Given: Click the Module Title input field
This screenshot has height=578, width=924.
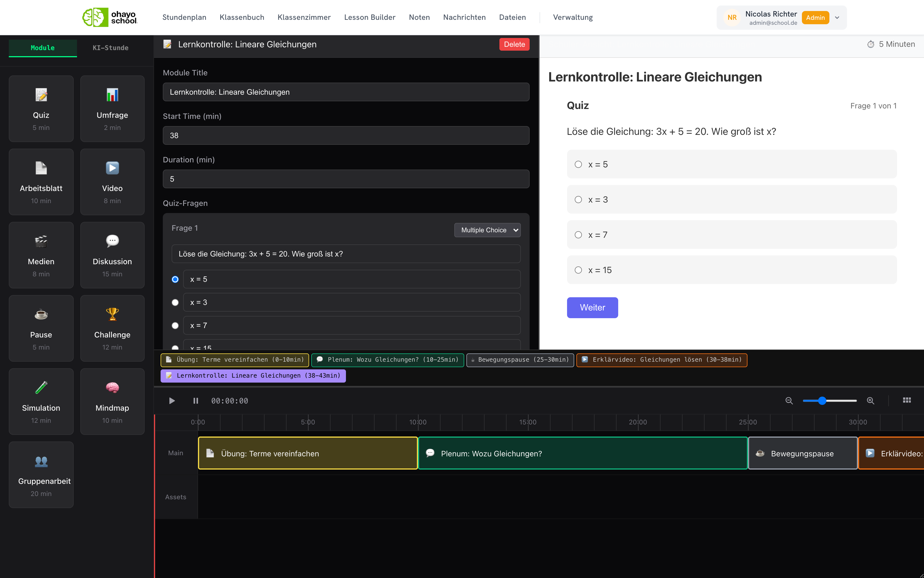Looking at the screenshot, I should [x=346, y=92].
